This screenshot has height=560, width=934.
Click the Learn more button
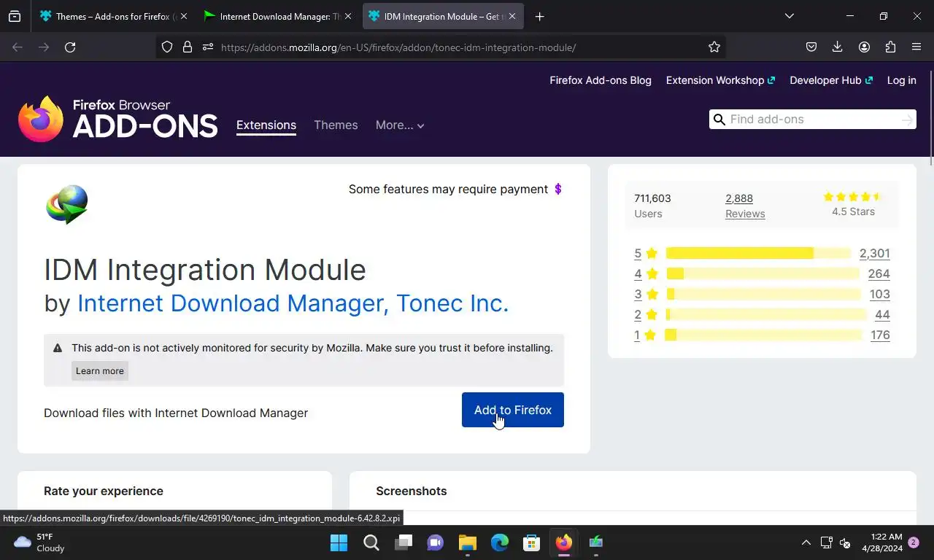[x=100, y=371]
